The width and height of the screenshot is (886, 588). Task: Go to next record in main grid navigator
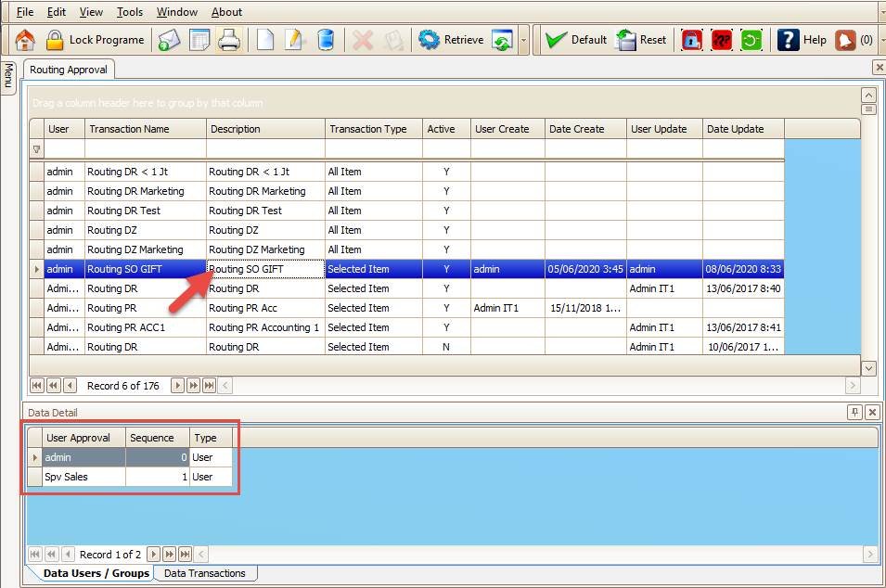pyautogui.click(x=177, y=386)
